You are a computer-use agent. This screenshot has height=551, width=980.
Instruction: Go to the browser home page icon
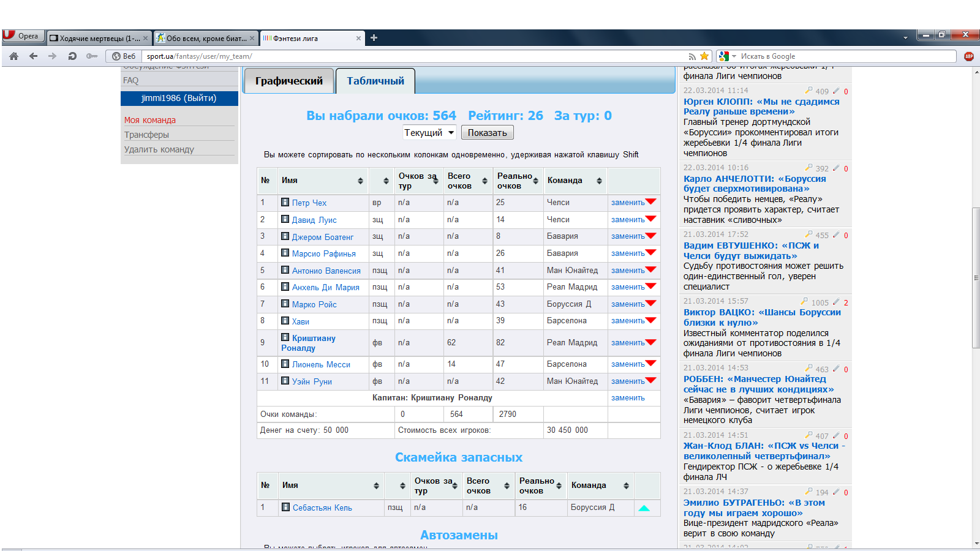(13, 56)
